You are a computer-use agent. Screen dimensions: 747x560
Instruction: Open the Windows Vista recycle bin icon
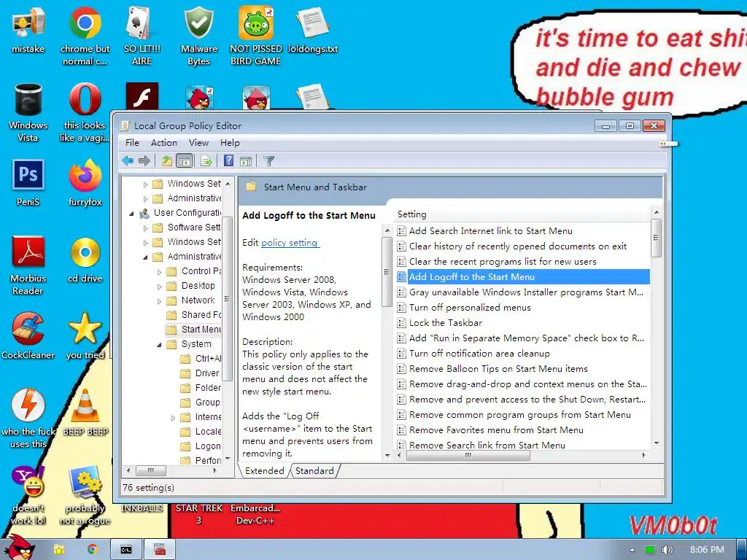pos(28,112)
